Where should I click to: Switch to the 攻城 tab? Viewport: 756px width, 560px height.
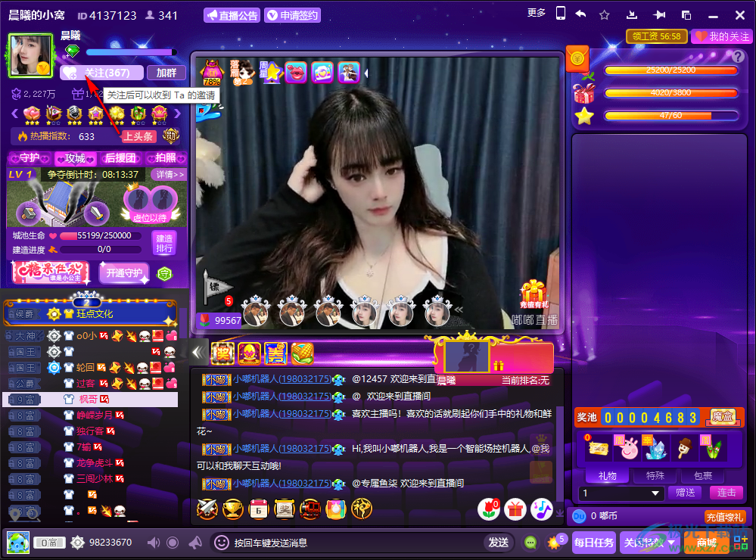(x=75, y=157)
